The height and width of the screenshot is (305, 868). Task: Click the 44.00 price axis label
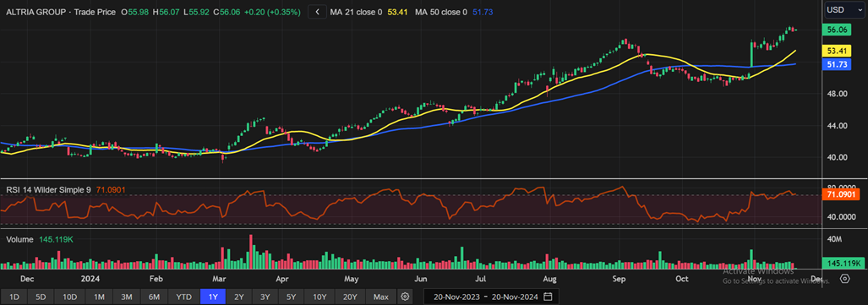[837, 126]
